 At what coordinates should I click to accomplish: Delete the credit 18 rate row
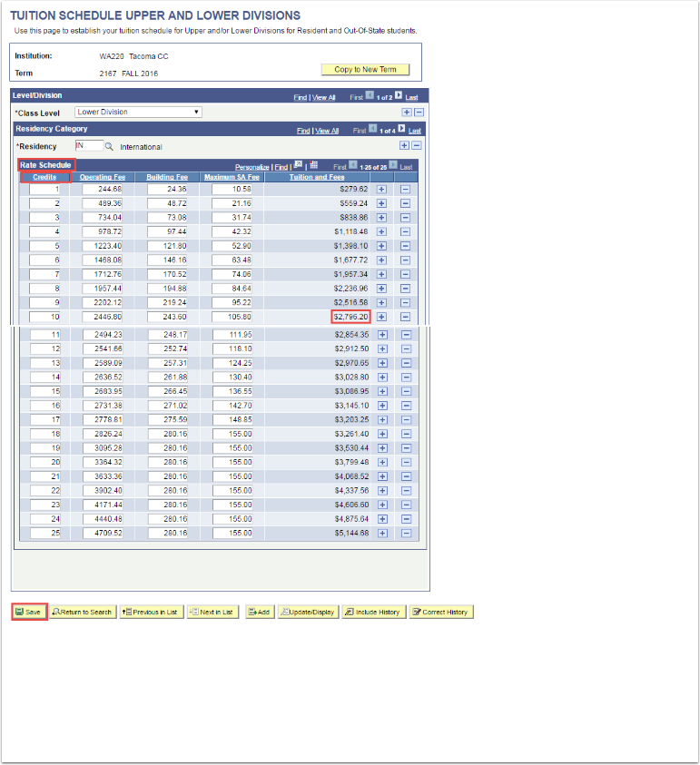pyautogui.click(x=406, y=434)
